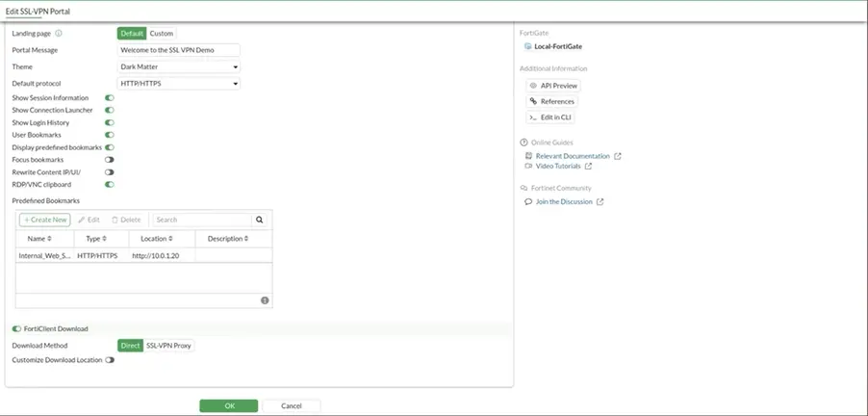Sort bookmarks by the Description column arrows
Screen dimensions: 868x416
click(246, 239)
